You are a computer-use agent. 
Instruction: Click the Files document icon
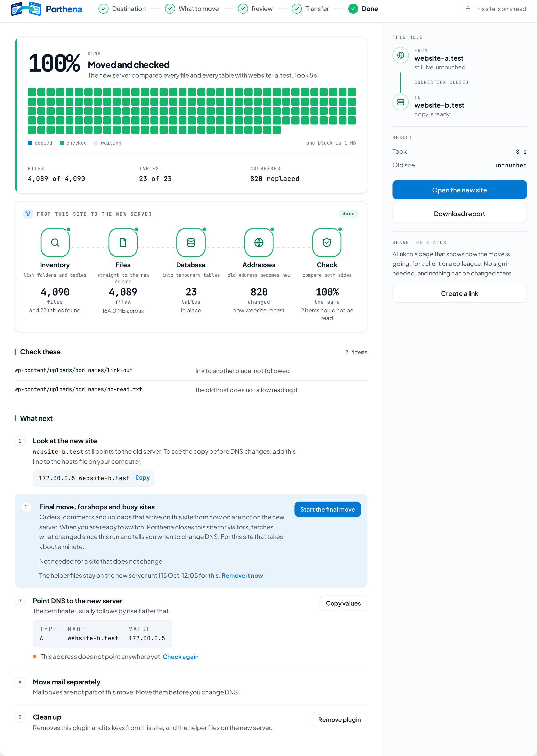click(123, 242)
